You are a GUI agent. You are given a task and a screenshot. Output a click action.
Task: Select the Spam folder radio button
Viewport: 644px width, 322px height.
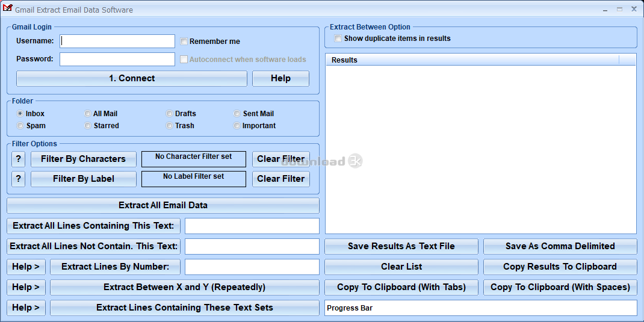(x=20, y=126)
